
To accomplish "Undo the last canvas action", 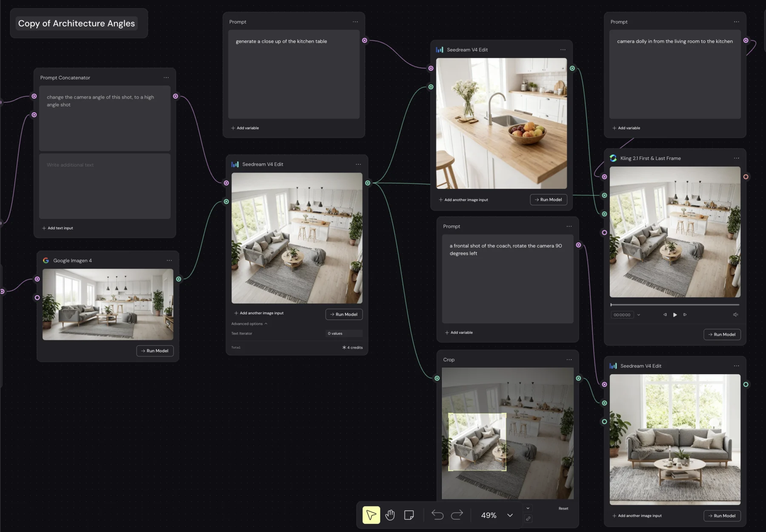I will point(437,515).
